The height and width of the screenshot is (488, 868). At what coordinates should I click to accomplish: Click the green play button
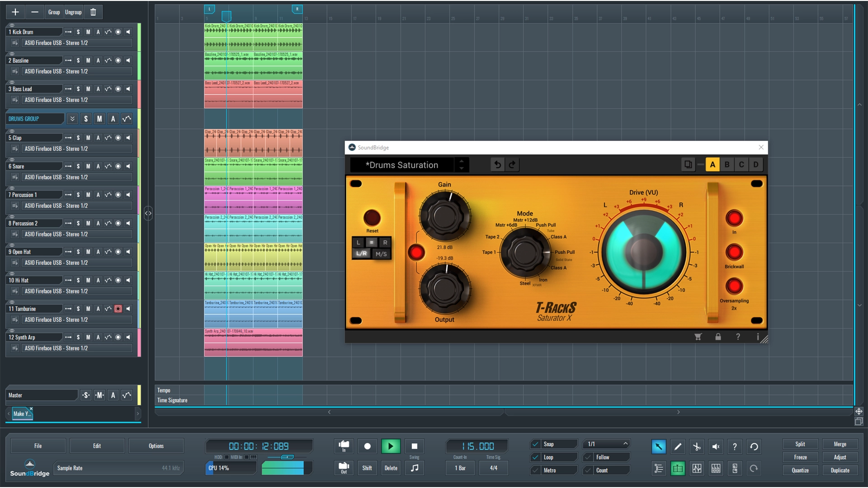pos(391,446)
